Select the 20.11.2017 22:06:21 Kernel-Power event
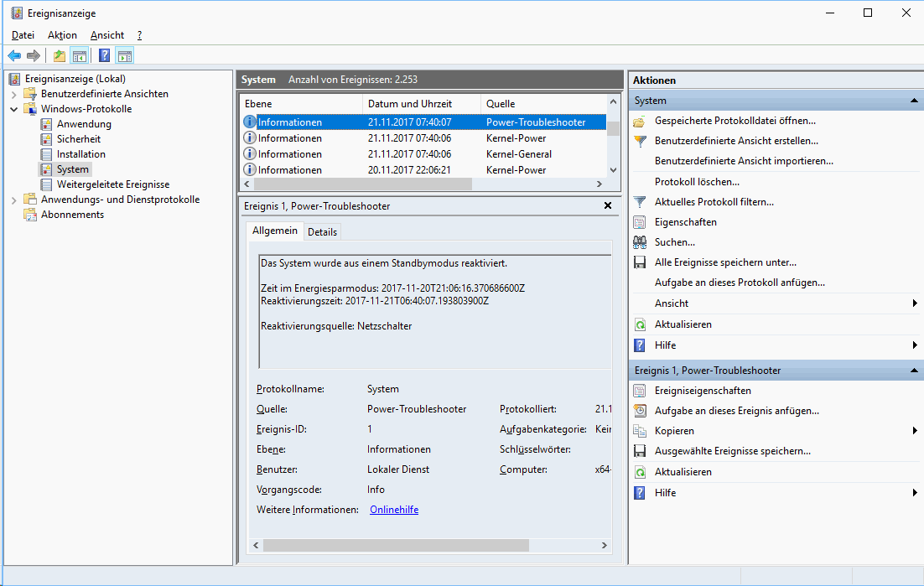Screen dimensions: 924x586 (423, 170)
